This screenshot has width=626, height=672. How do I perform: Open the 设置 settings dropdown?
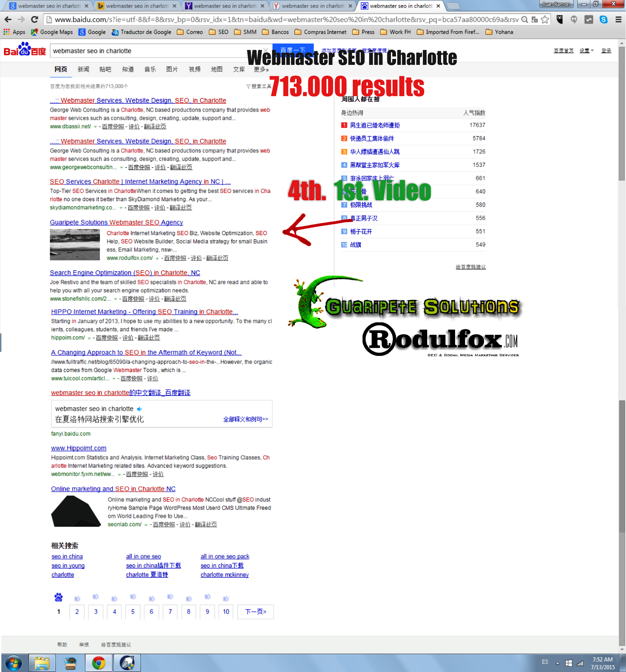pos(586,51)
